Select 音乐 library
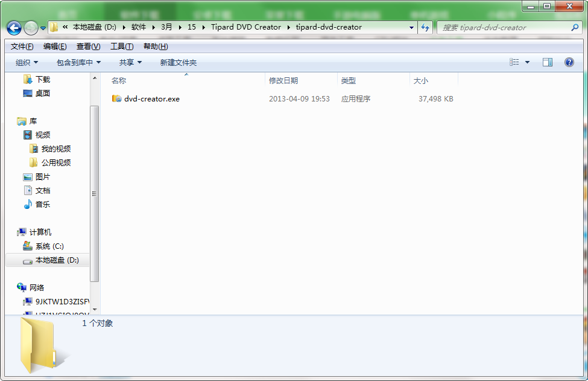 (x=43, y=205)
